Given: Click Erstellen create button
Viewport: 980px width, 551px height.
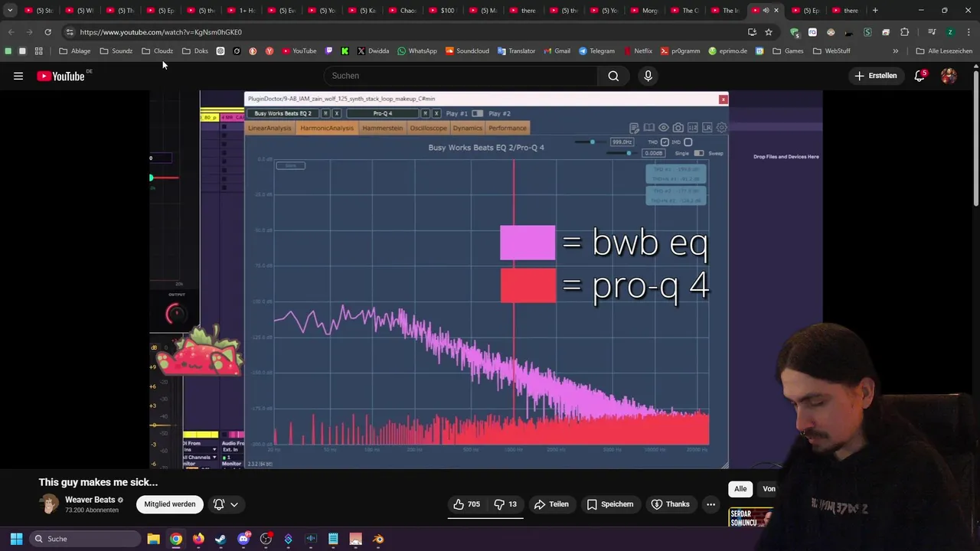Looking at the screenshot, I should 876,76.
